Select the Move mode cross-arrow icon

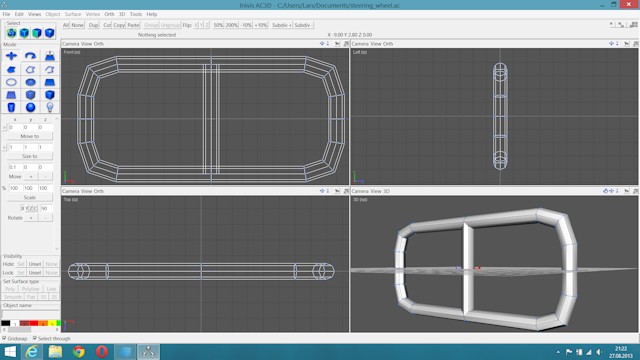(11, 56)
